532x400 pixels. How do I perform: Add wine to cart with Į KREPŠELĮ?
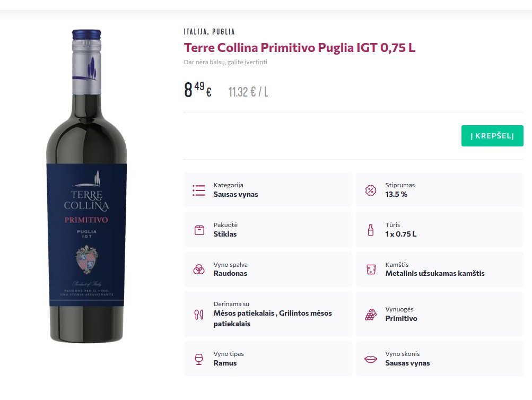point(492,136)
